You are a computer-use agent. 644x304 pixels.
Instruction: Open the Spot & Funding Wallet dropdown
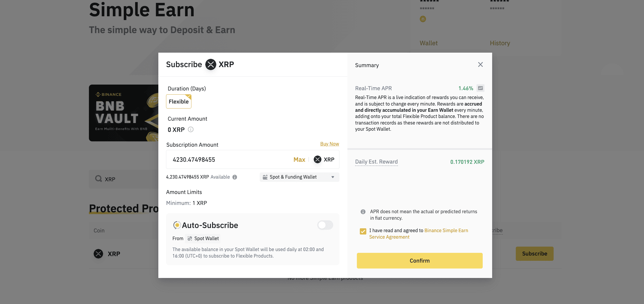click(x=299, y=177)
